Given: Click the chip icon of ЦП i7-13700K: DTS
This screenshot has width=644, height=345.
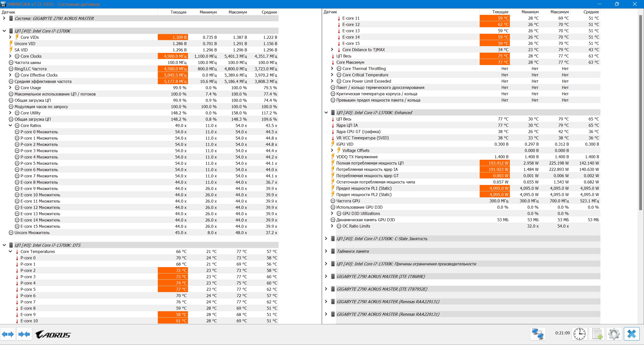Looking at the screenshot, I should (11, 245).
